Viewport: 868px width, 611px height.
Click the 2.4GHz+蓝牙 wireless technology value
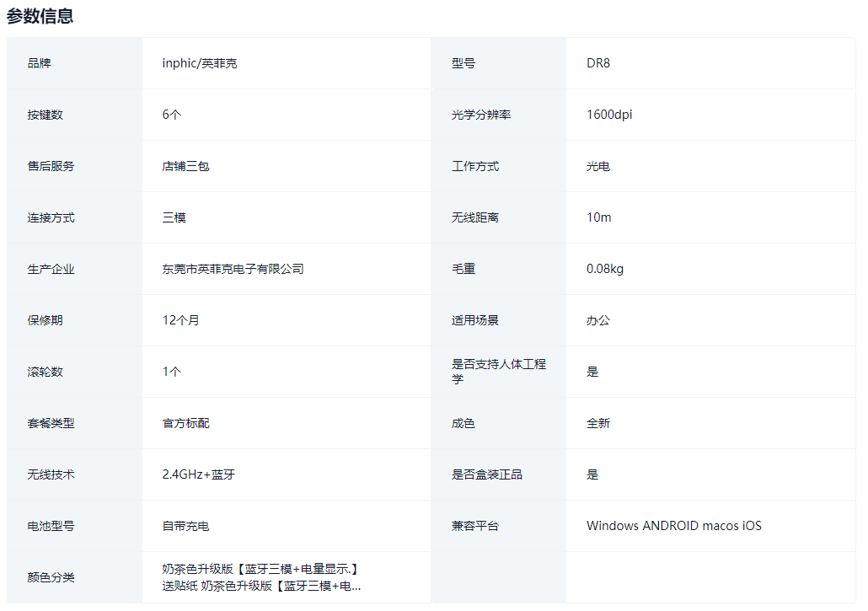click(198, 474)
